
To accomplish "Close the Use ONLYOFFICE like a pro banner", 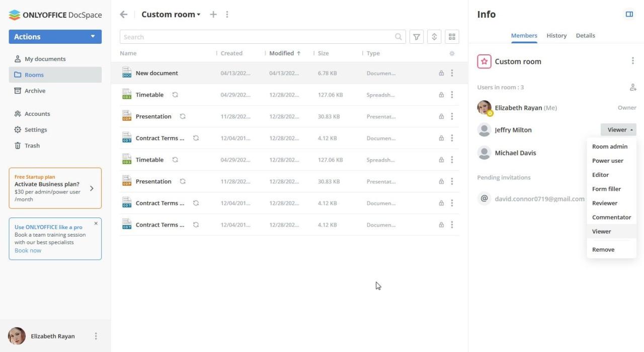I will pos(96,224).
